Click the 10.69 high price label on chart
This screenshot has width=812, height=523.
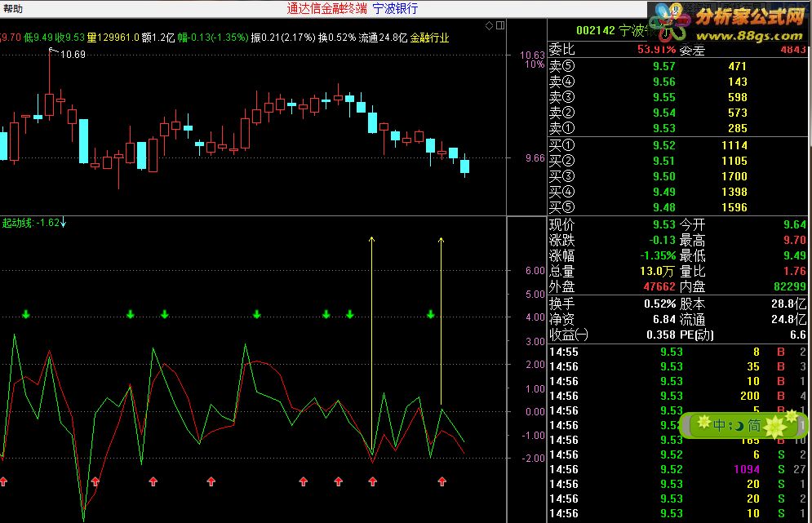(x=73, y=55)
